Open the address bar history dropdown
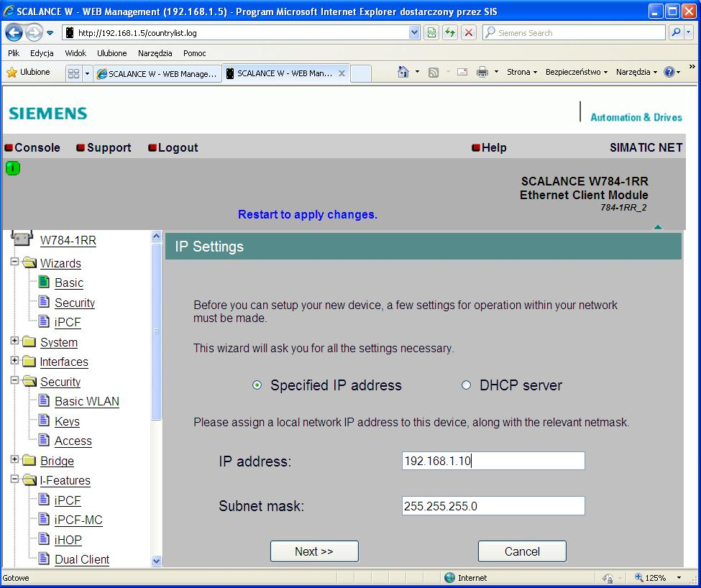The width and height of the screenshot is (701, 588). coord(414,32)
